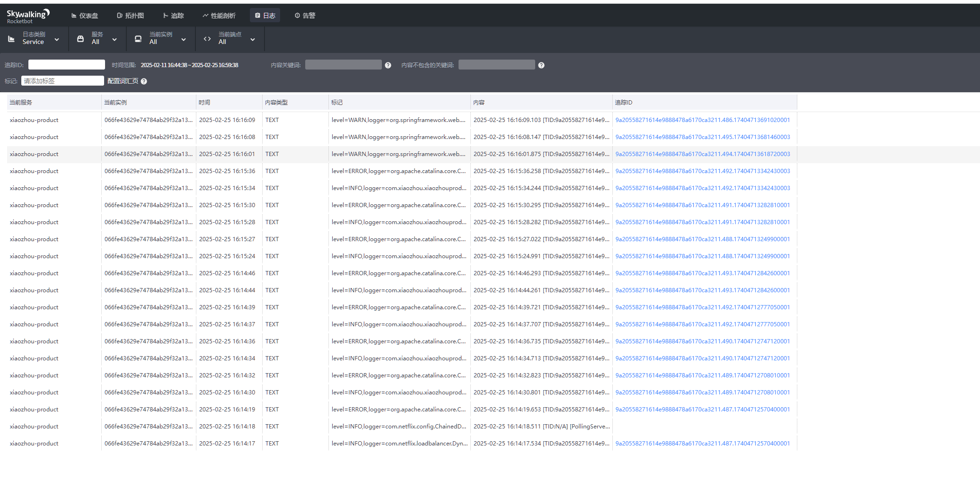
Task: Focus the 追踪ID input field
Action: [x=67, y=65]
